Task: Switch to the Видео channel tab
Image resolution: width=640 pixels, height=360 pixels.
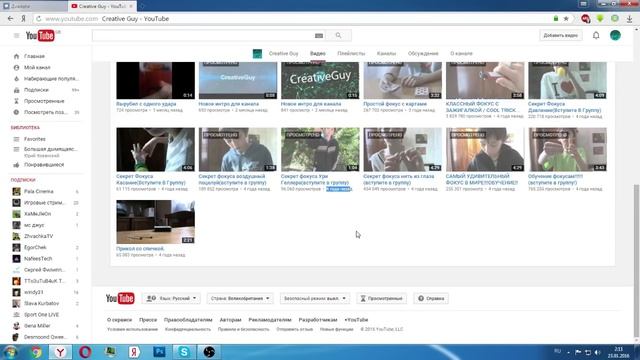Action: [318, 53]
